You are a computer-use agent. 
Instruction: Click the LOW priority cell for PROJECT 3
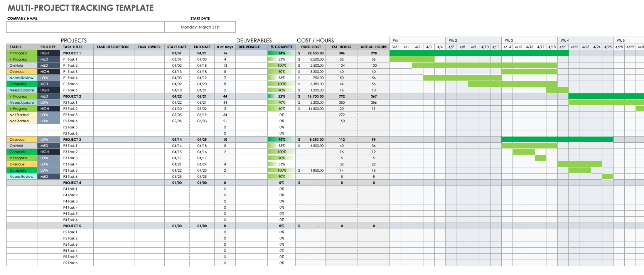(49, 140)
